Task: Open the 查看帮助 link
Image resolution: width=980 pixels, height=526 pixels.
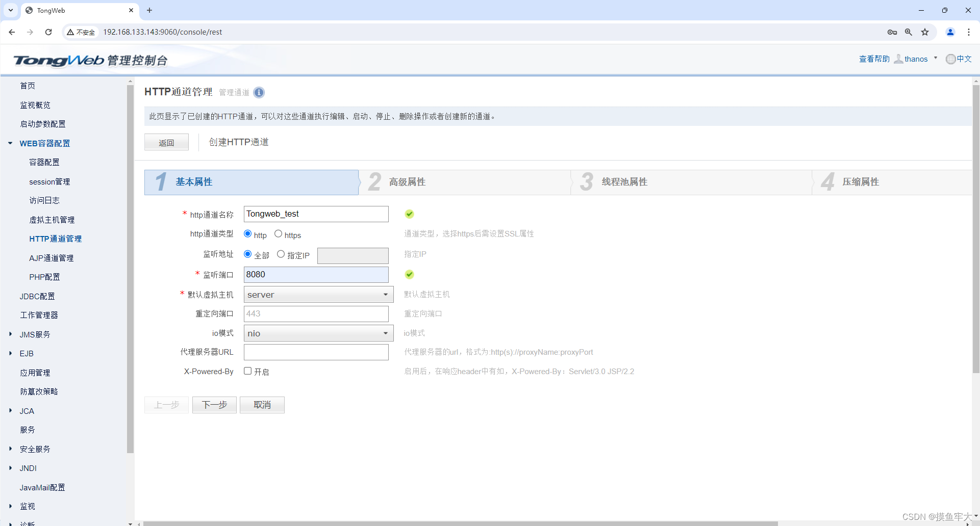Action: coord(874,59)
